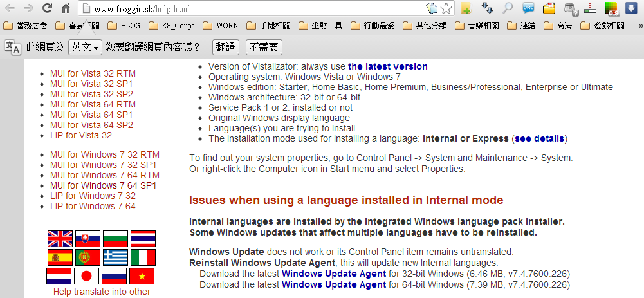644x298 pixels.
Task: Open MUI for Vista 64 SP1 link
Action: (x=91, y=115)
